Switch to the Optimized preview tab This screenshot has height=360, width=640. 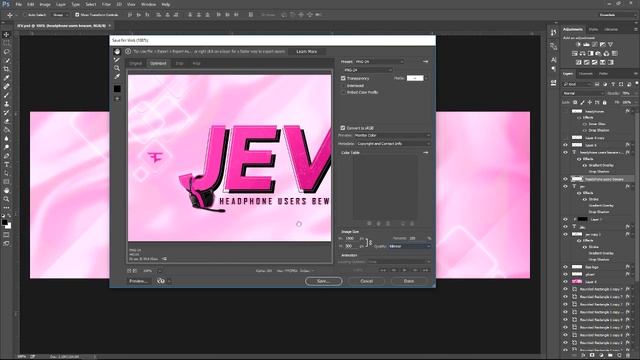click(x=158, y=63)
